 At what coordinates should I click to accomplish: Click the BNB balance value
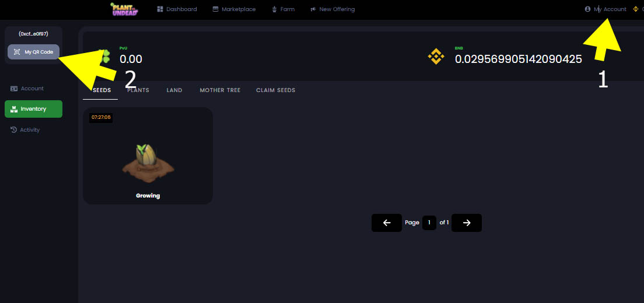[519, 59]
